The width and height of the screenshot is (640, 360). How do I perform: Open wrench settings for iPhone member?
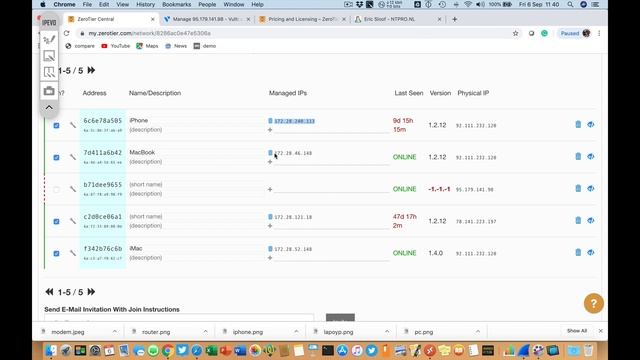(x=73, y=125)
